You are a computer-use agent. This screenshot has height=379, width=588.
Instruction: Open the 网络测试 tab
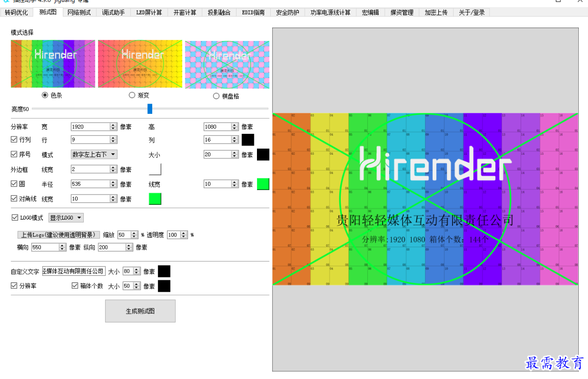tap(79, 12)
